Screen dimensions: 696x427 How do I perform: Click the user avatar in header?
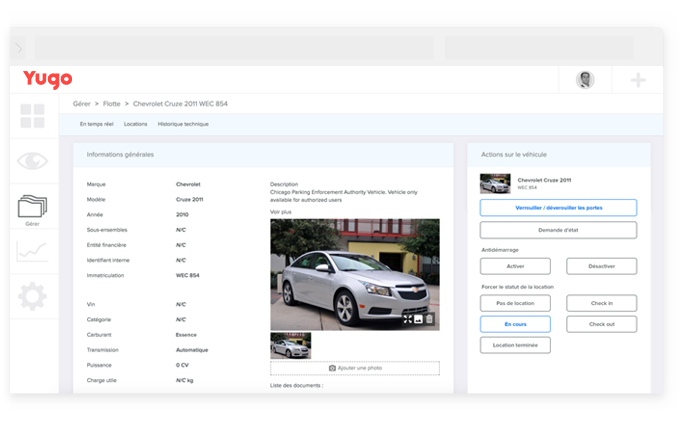click(x=585, y=80)
